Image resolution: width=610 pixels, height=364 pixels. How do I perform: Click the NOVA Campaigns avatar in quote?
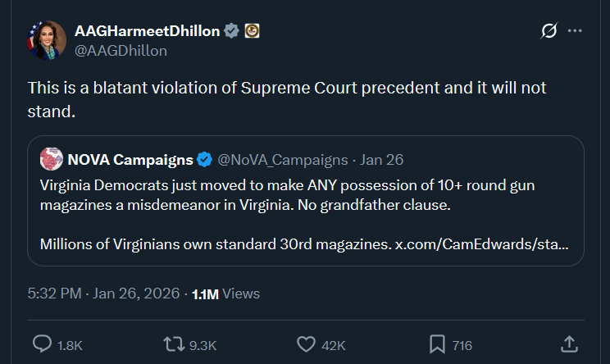51,159
